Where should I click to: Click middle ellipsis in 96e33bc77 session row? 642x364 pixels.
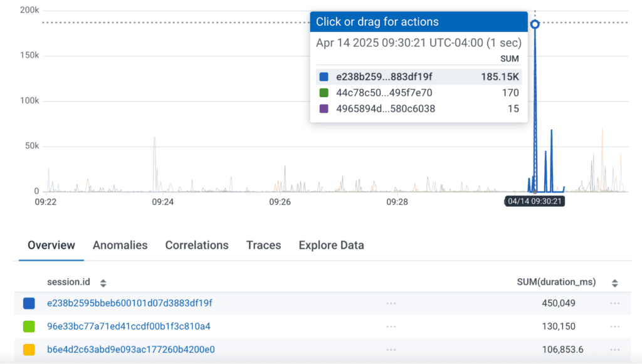pyautogui.click(x=391, y=326)
